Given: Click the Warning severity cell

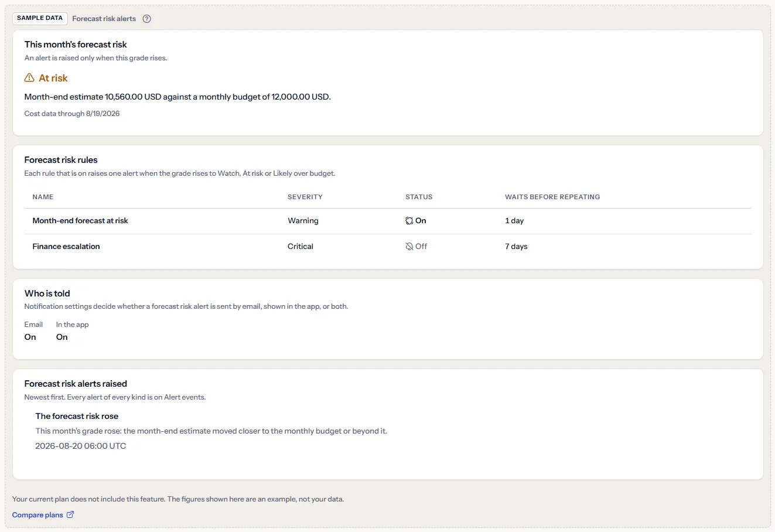Looking at the screenshot, I should click(x=303, y=221).
